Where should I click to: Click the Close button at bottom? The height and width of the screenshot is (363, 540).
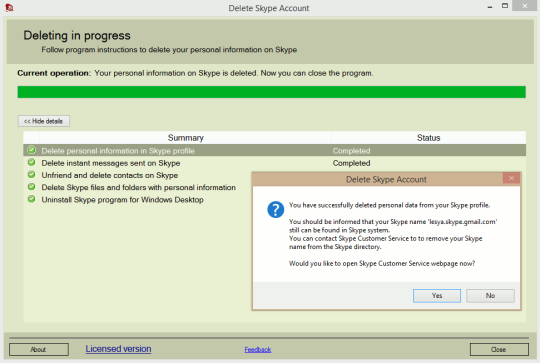[499, 349]
